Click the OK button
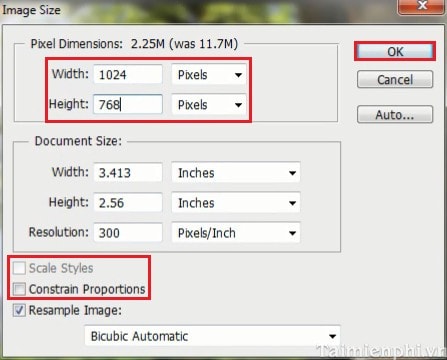 395,51
